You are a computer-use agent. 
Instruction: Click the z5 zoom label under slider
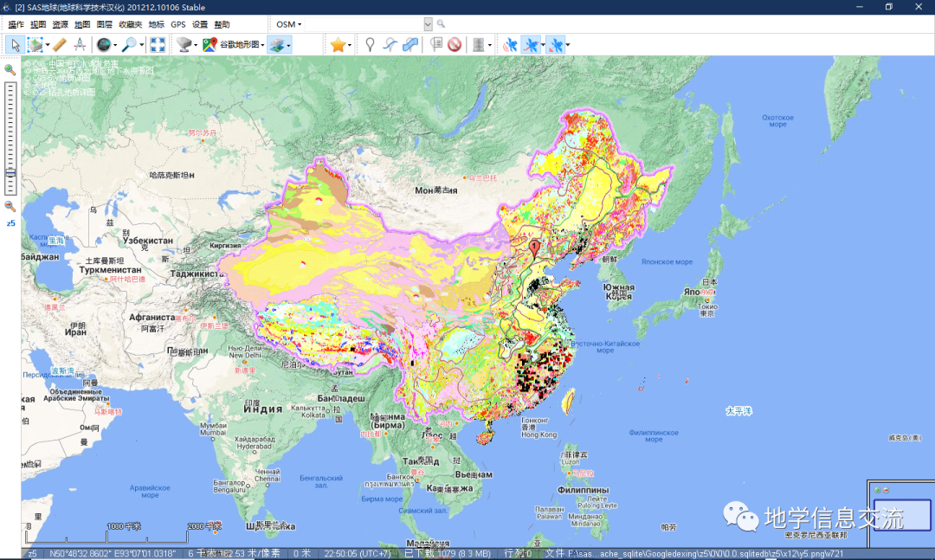click(10, 223)
